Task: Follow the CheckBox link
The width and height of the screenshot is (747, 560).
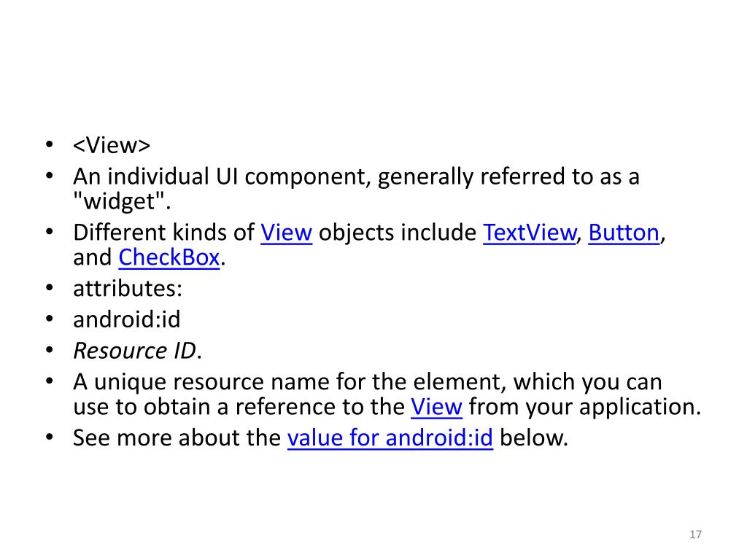Action: pyautogui.click(x=169, y=257)
